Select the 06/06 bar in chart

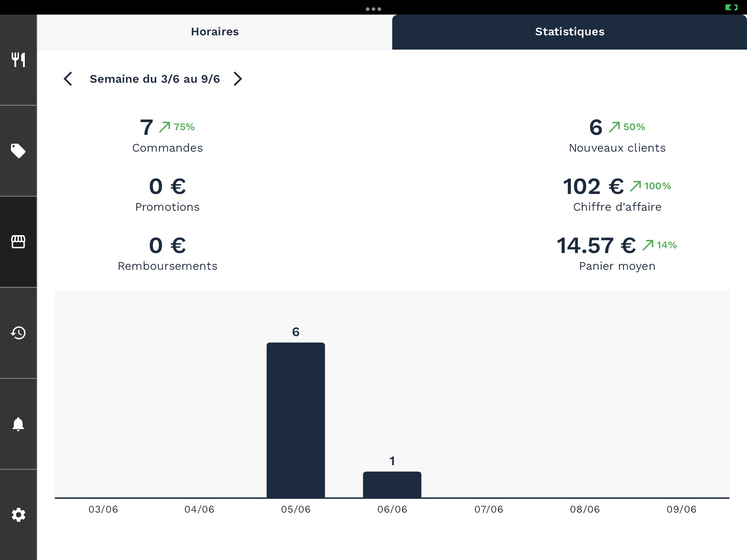click(392, 485)
